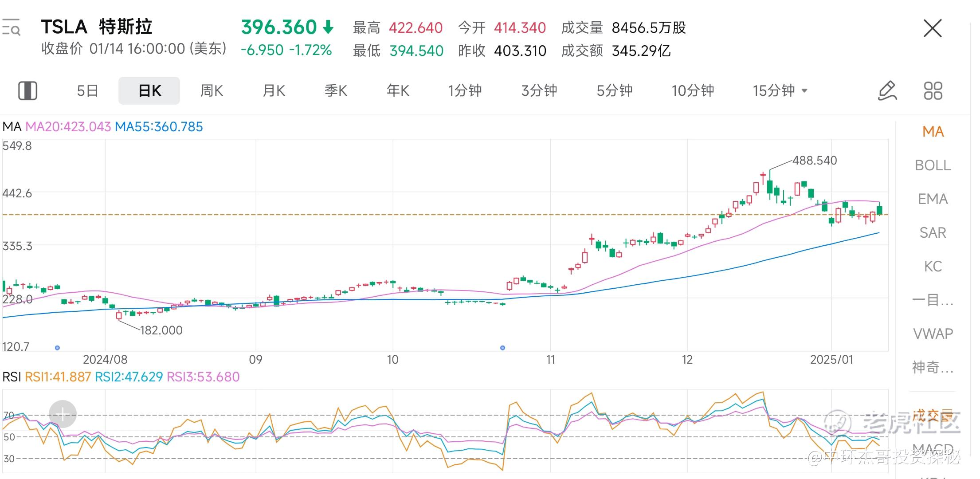Click the RSI1:41.887 legend value
980x479 pixels.
58,377
